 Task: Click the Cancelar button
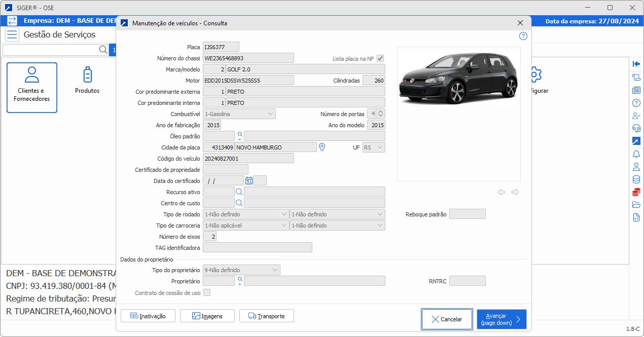[x=447, y=319]
